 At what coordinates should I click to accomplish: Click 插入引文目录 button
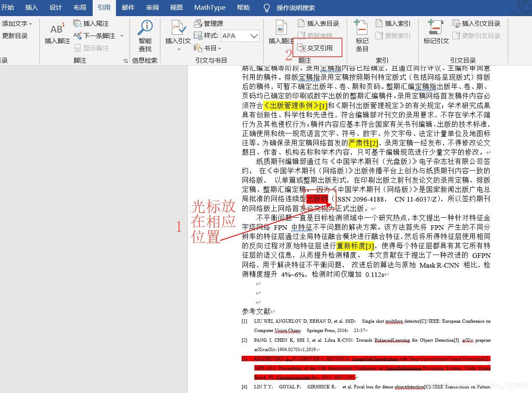point(477,24)
